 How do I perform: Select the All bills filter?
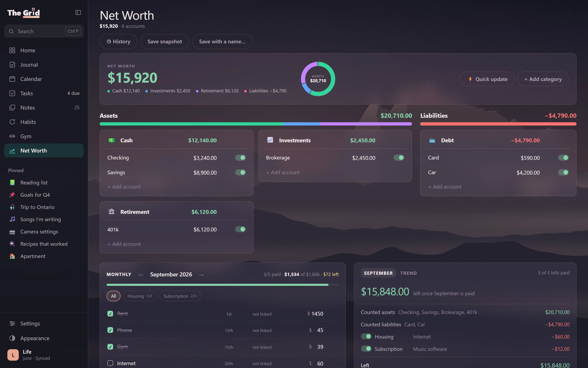point(114,296)
